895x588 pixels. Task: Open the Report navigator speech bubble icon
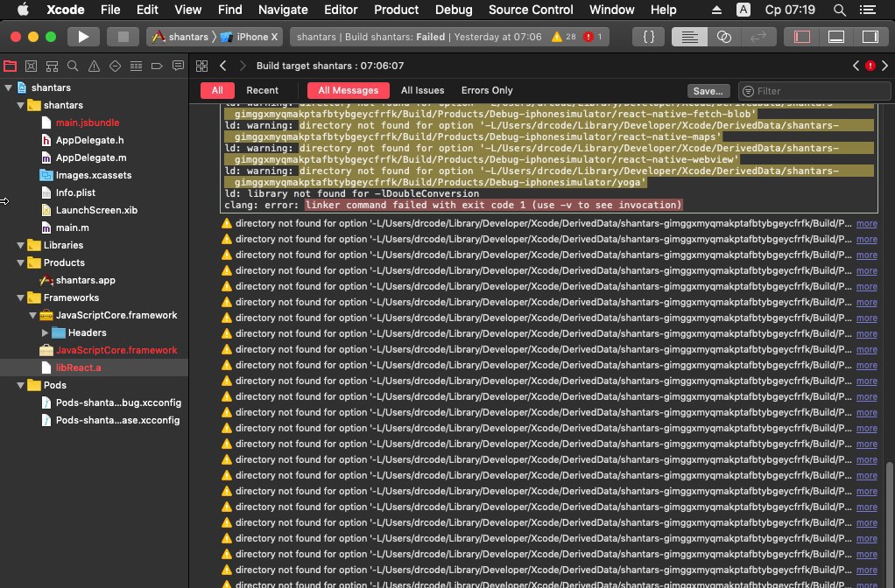coord(178,66)
